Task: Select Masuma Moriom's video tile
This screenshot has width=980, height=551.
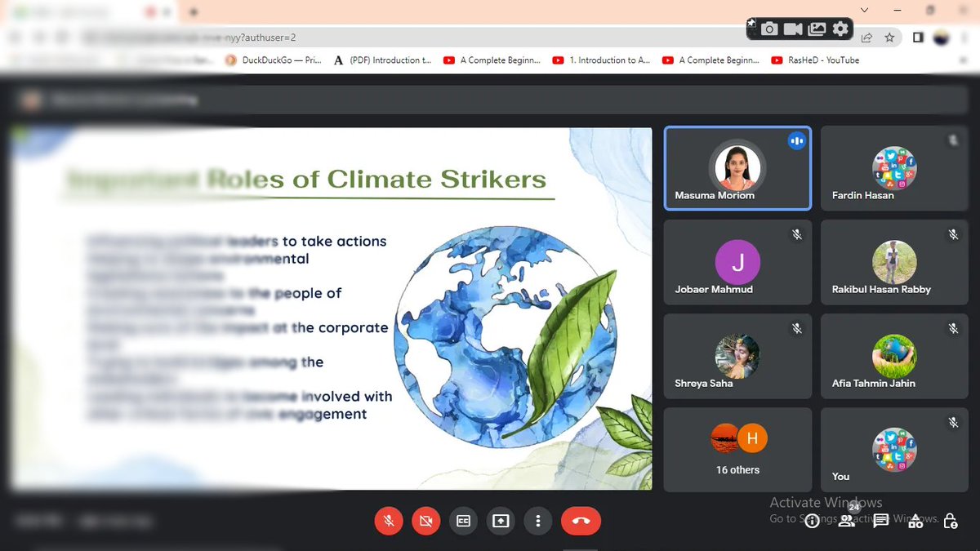Action: click(x=737, y=168)
